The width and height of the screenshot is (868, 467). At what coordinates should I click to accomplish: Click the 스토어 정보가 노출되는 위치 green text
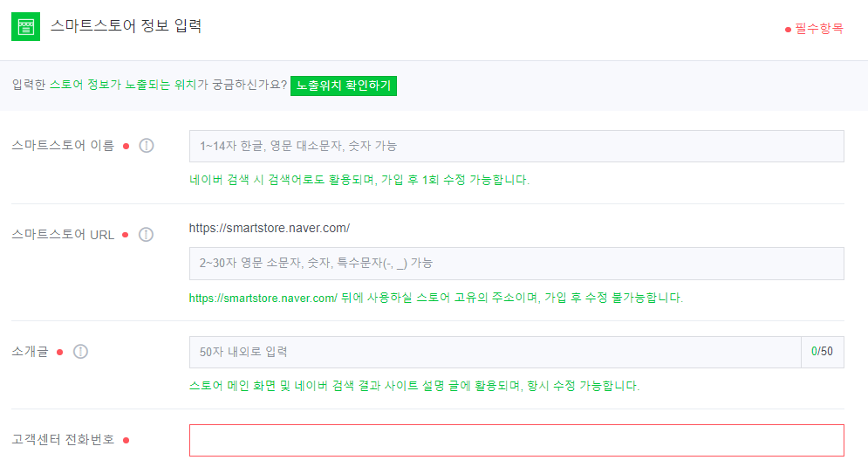click(123, 85)
